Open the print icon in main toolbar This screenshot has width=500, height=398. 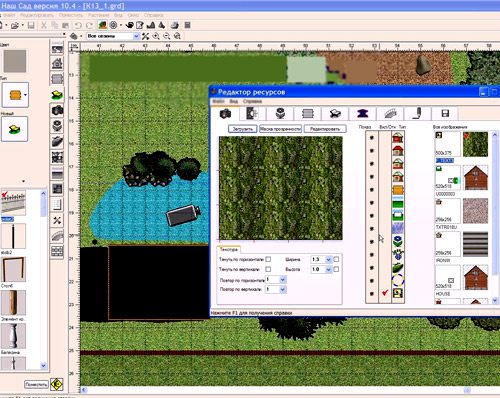pyautogui.click(x=175, y=25)
